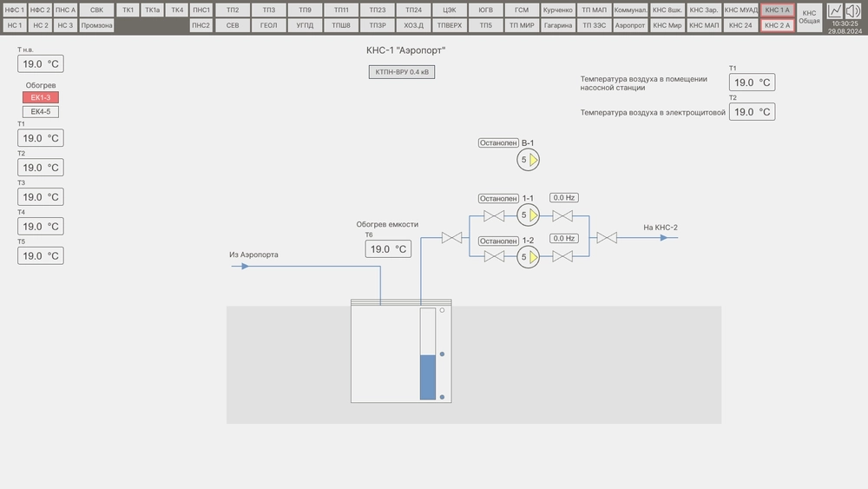Click the T6 tank heating temperature field
This screenshot has width=868, height=489.
[x=388, y=249]
